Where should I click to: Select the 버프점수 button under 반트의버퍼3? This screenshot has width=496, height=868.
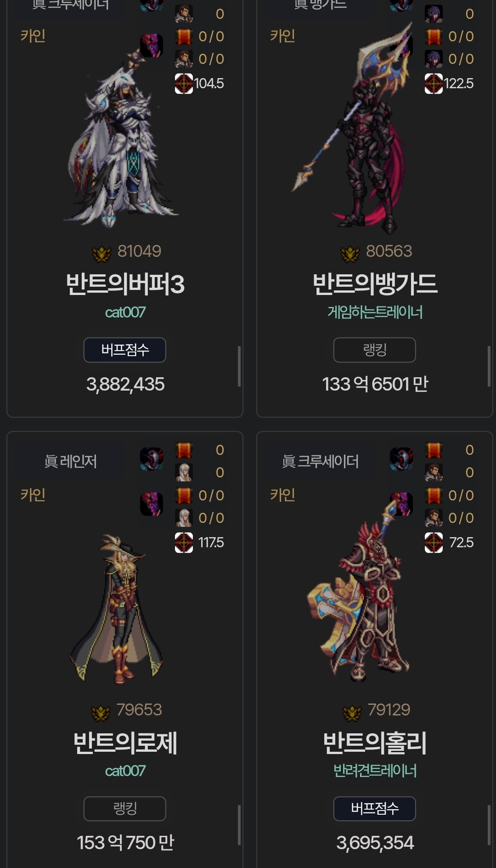pyautogui.click(x=125, y=350)
